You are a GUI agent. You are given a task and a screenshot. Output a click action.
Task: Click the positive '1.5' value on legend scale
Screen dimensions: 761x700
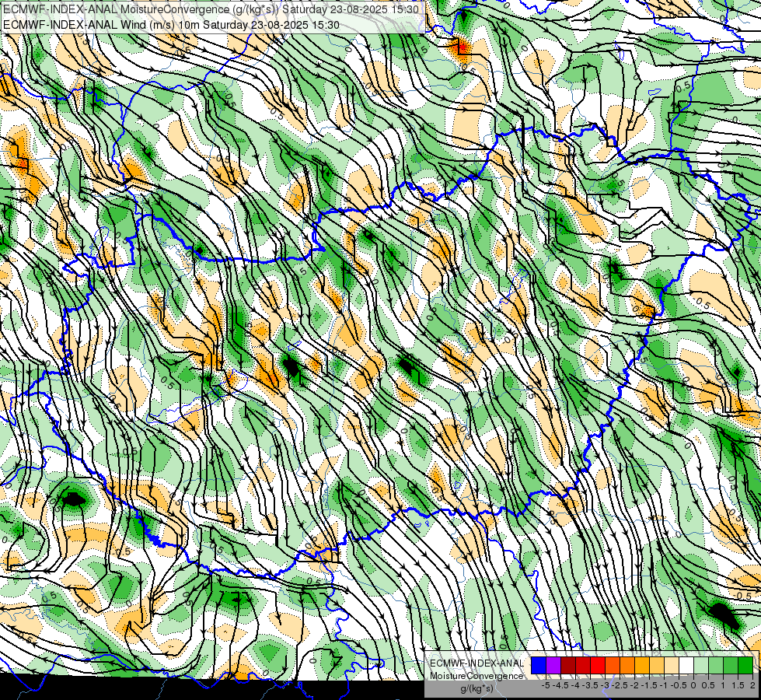click(737, 685)
